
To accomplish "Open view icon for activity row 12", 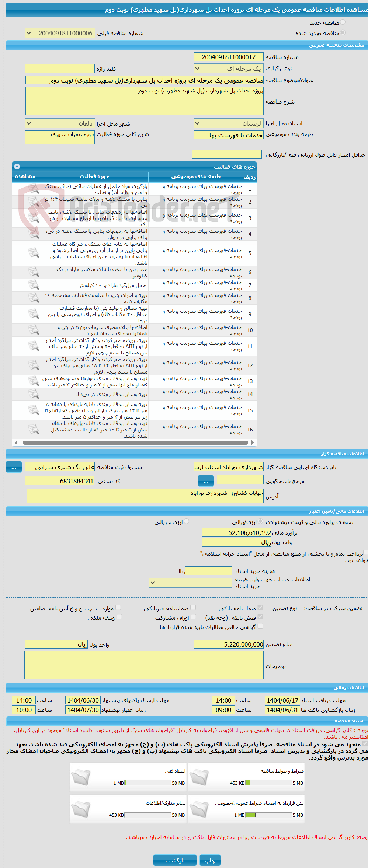I will (34, 365).
